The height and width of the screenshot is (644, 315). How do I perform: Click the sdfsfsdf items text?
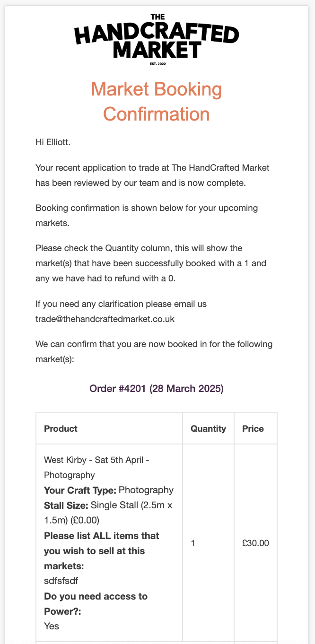coord(61,581)
